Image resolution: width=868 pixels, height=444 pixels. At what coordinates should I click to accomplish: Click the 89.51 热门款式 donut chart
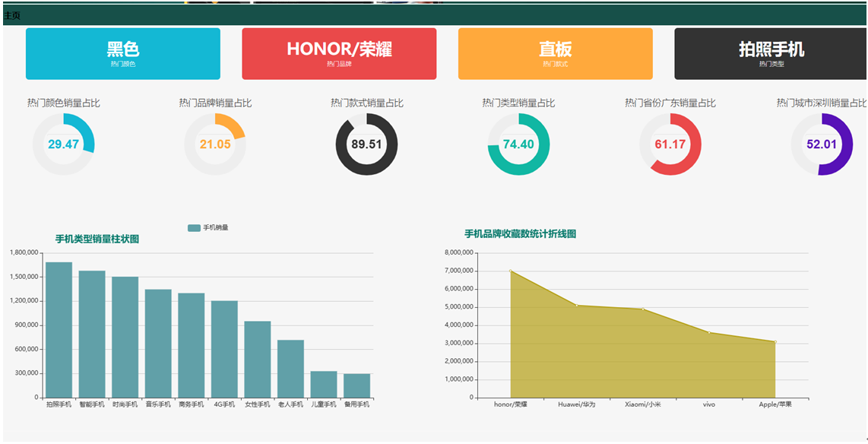coord(366,144)
